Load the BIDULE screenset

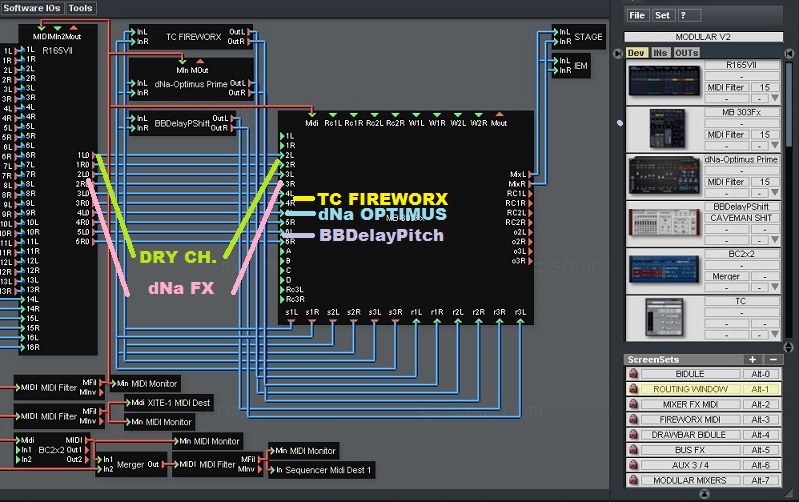click(690, 374)
